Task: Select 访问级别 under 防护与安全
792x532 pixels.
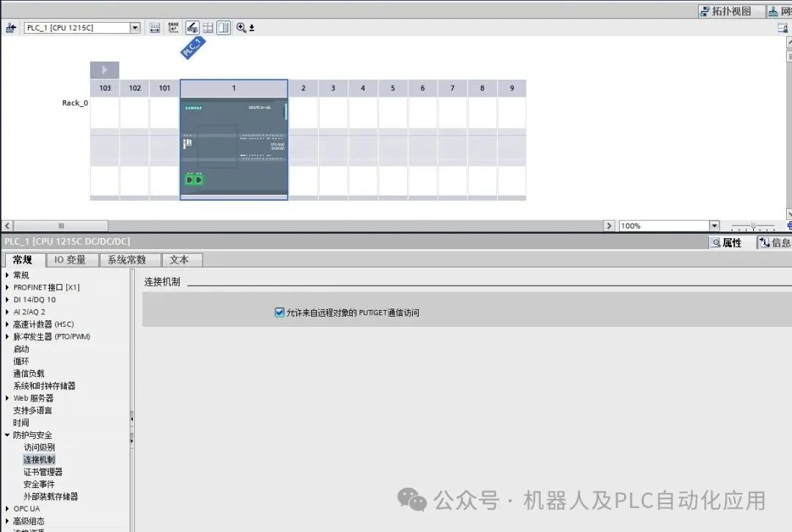Action: (x=39, y=447)
